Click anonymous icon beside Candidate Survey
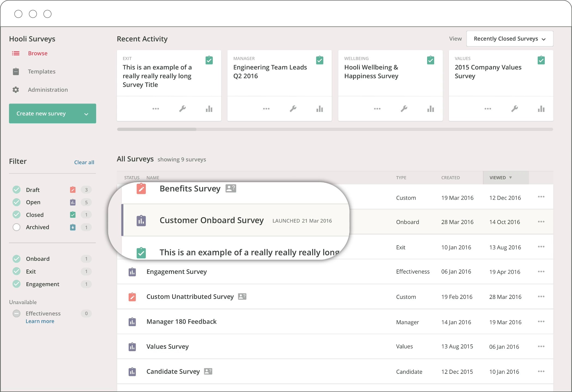 point(208,371)
